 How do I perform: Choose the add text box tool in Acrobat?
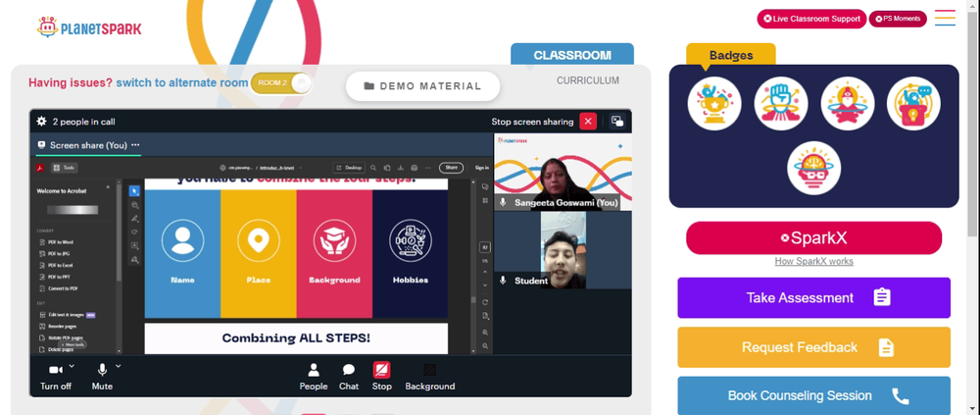(x=134, y=245)
